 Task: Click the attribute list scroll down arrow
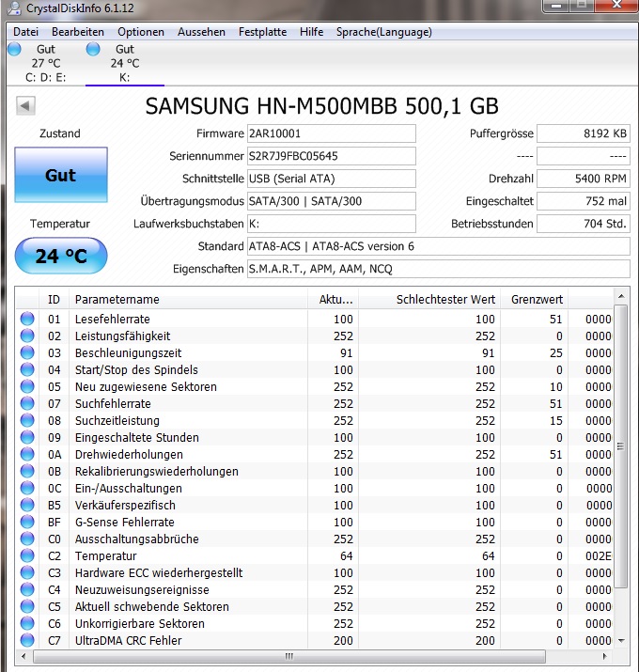click(621, 641)
